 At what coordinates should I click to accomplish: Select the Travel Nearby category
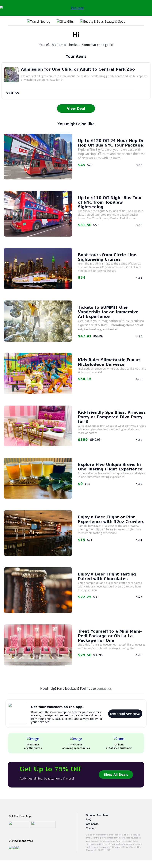coord(39,22)
